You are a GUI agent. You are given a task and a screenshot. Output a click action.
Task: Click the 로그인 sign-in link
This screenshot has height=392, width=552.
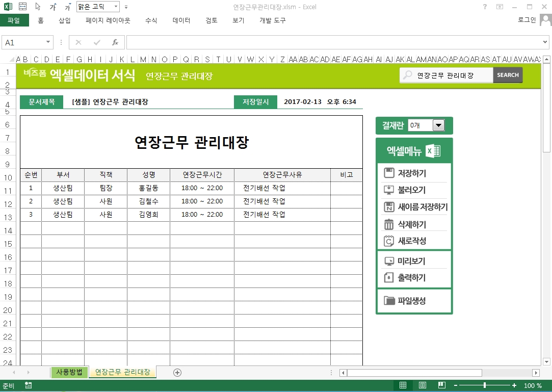pos(527,20)
